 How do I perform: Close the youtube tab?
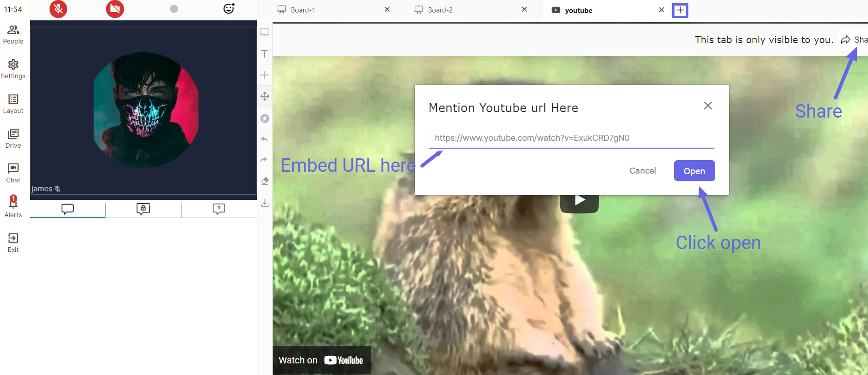click(662, 10)
